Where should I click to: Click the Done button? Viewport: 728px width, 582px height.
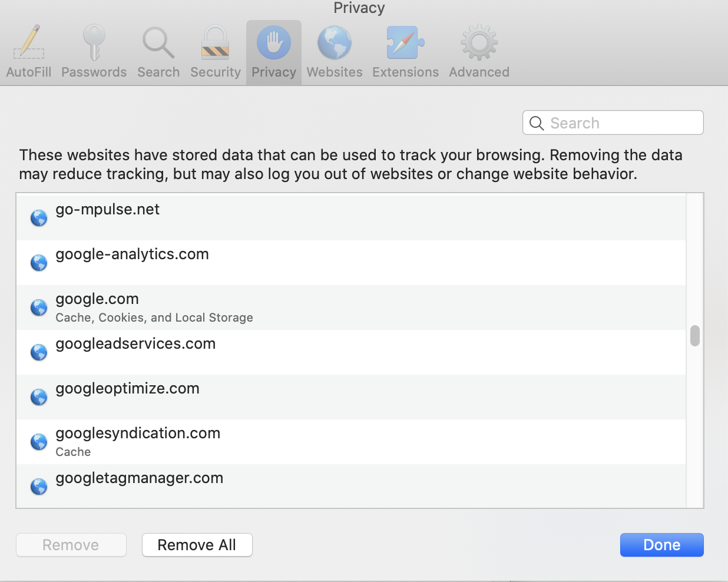(662, 545)
